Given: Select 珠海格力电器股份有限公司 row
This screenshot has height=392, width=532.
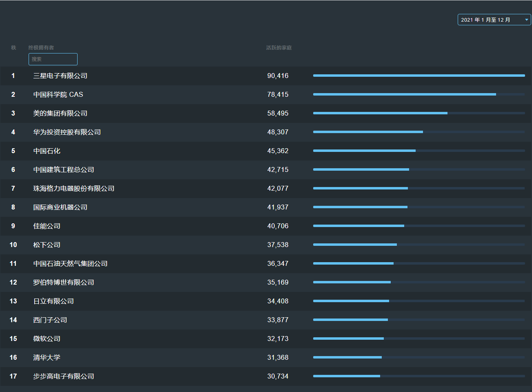Looking at the screenshot, I should tap(73, 189).
